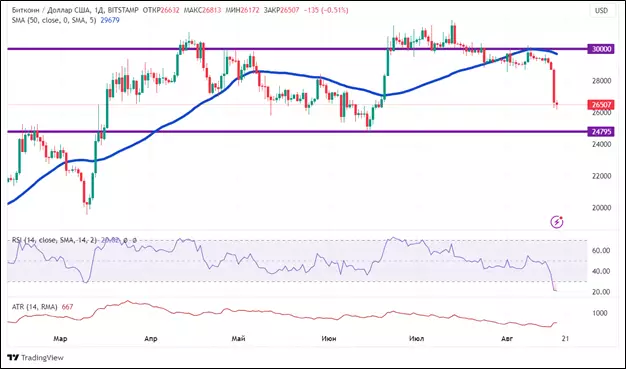Open the RSI (14, close) indicator legend
The image size is (626, 369).
(54, 240)
